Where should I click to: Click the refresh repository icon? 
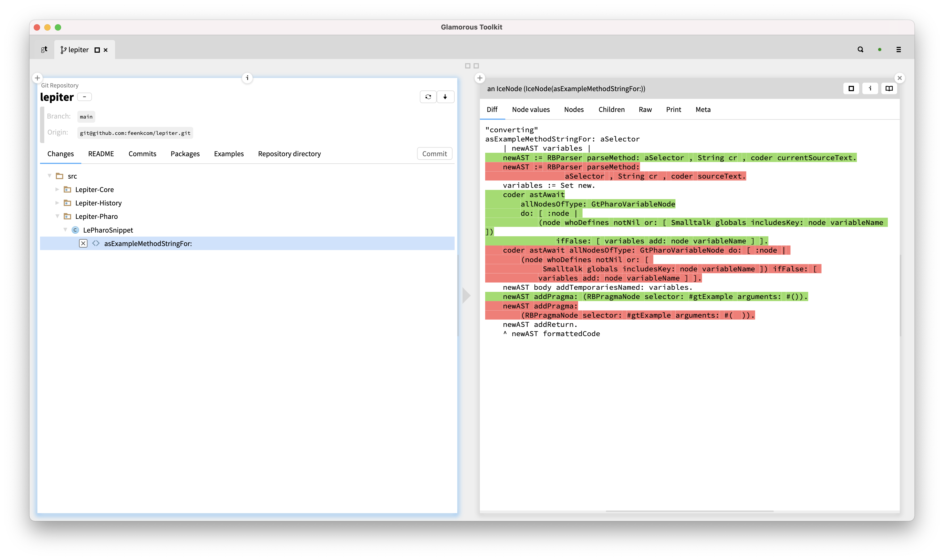[428, 97]
